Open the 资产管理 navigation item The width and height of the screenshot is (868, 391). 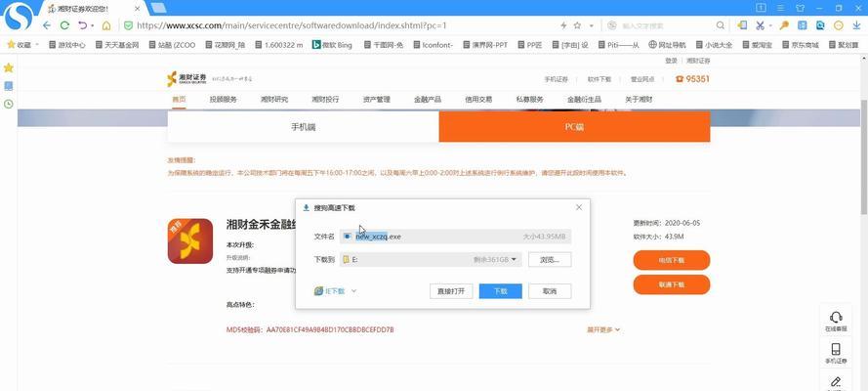coord(377,100)
